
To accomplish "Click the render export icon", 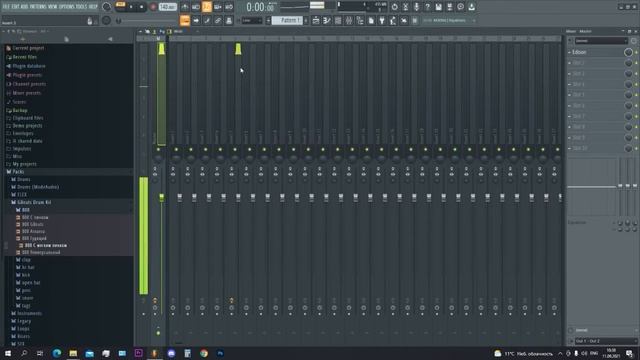I will [449, 7].
